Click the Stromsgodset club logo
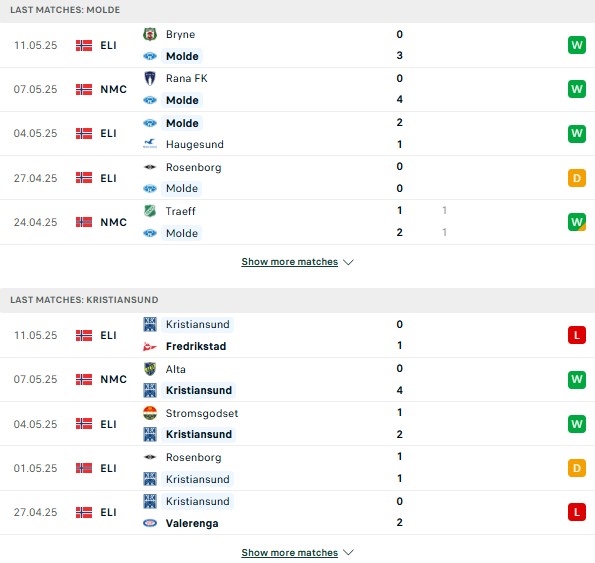595x563 pixels. click(x=150, y=413)
